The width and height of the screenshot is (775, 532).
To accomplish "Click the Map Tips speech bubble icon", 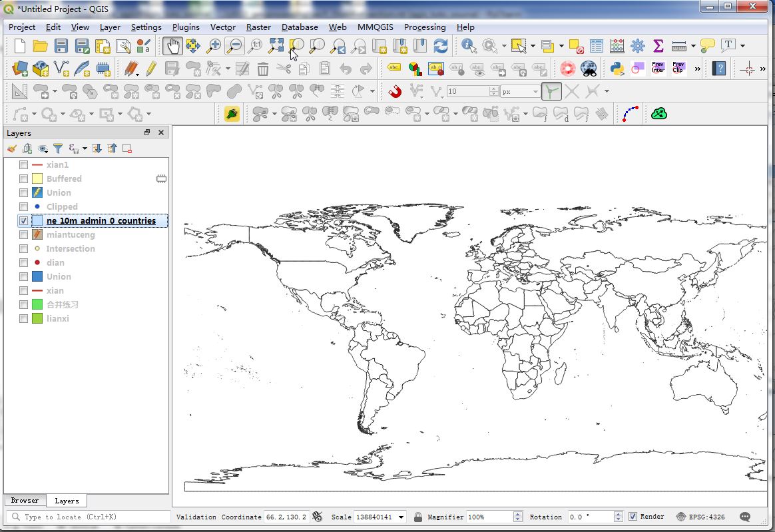I will pyautogui.click(x=707, y=46).
